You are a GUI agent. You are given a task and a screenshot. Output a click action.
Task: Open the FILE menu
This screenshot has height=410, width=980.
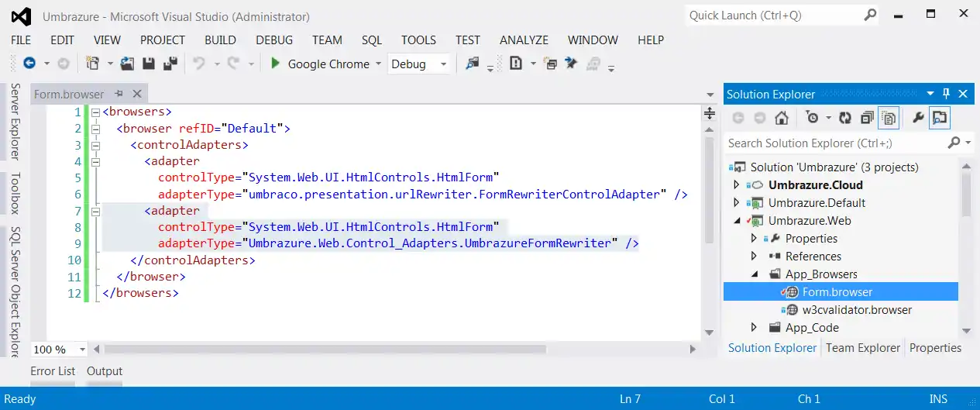[21, 40]
